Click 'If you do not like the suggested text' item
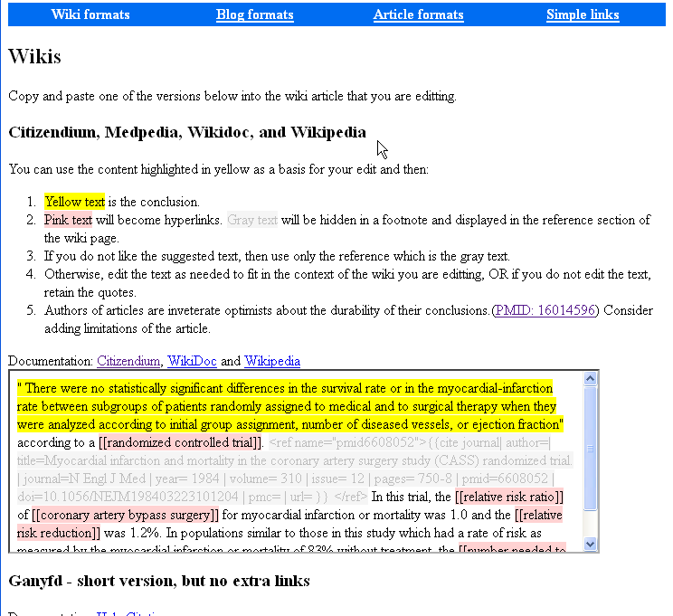673x616 pixels. 278,256
